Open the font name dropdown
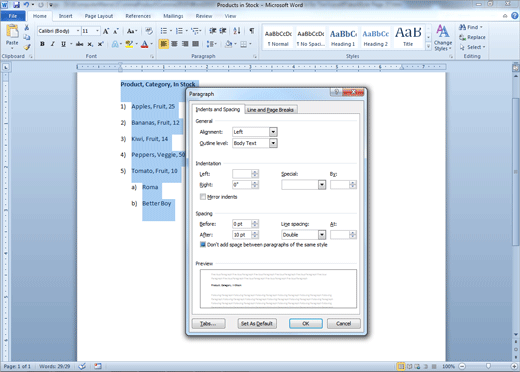520x372 pixels. [x=78, y=31]
